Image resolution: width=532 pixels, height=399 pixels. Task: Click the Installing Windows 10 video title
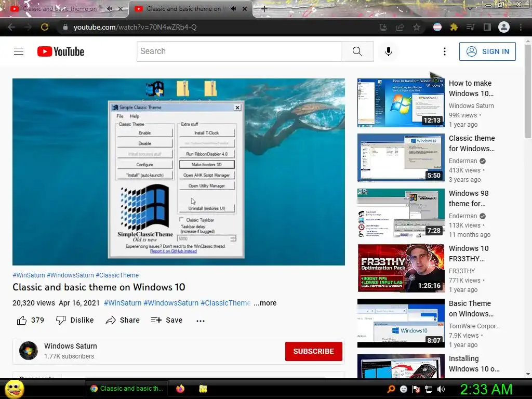click(x=474, y=364)
